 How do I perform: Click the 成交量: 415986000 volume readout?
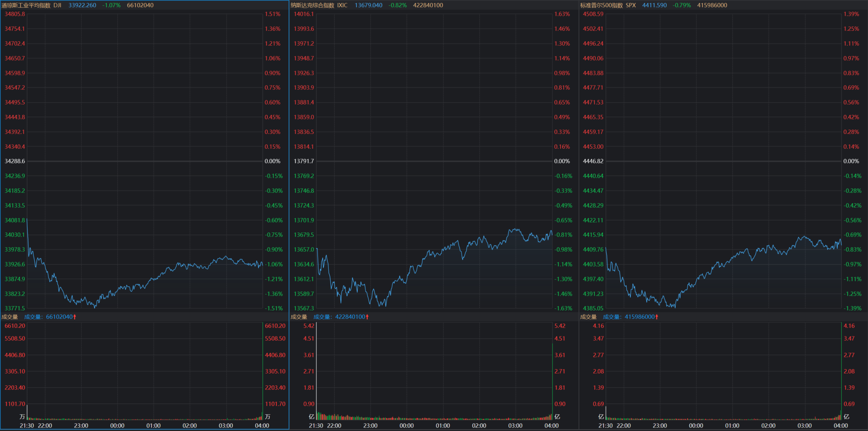(629, 317)
